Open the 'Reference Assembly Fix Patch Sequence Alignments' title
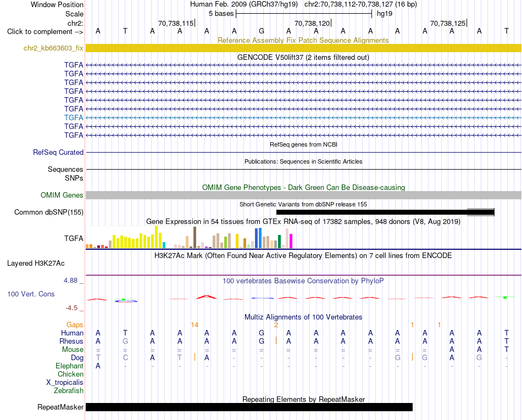 tap(303, 40)
